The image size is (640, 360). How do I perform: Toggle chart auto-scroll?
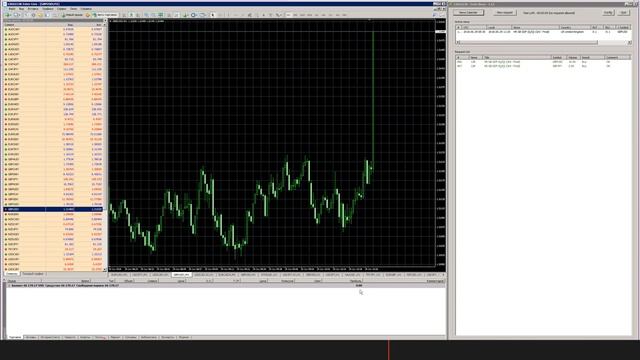(168, 15)
